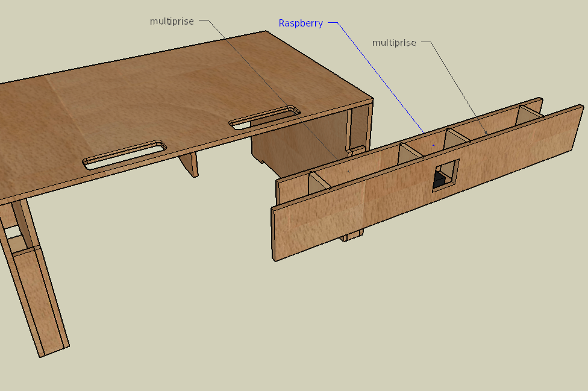Click the right "multiprise" annotation label

click(x=394, y=43)
